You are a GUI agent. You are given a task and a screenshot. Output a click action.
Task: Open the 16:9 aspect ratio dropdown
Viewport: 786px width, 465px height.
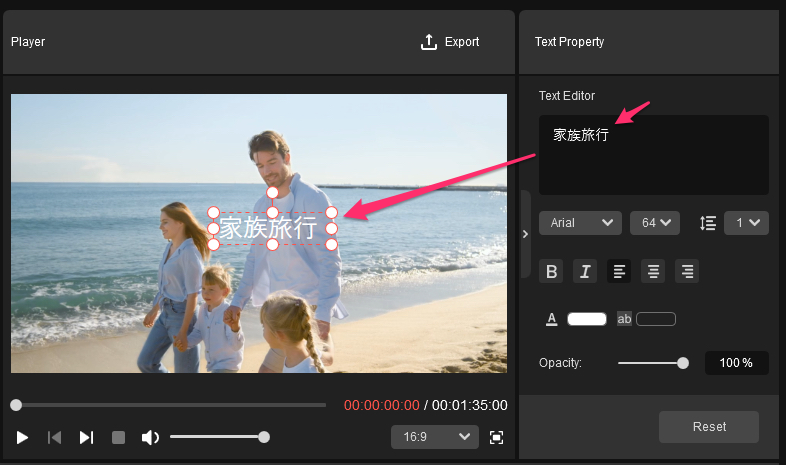click(x=435, y=437)
